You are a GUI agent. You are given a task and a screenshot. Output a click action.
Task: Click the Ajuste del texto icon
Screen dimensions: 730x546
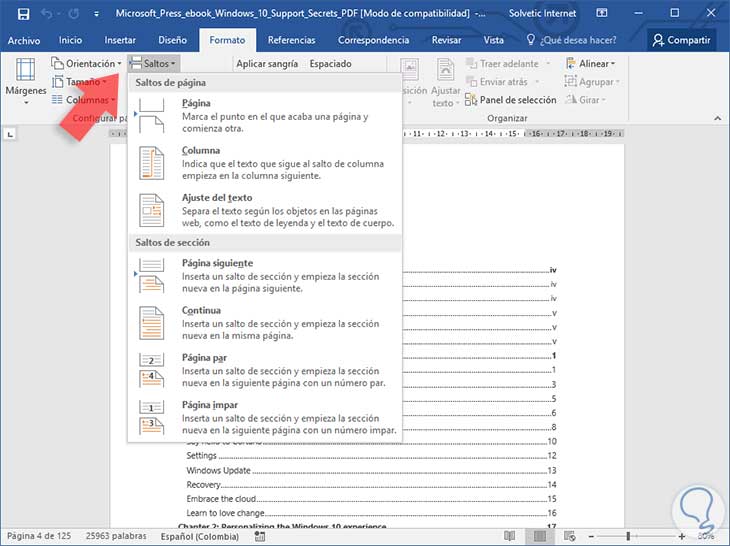(151, 210)
